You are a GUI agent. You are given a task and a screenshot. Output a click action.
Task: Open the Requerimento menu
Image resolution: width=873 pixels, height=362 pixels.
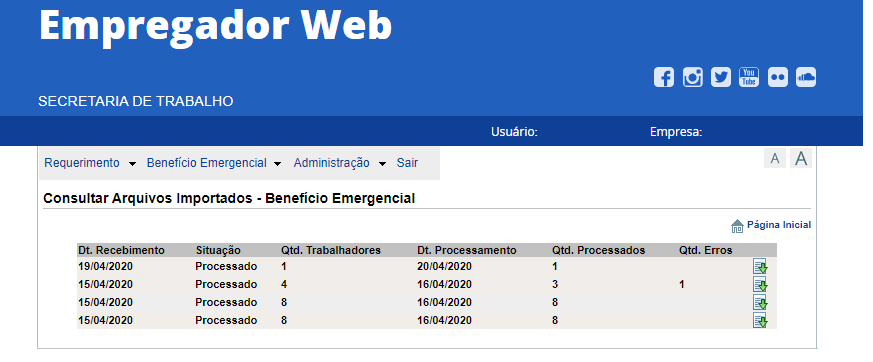[82, 163]
